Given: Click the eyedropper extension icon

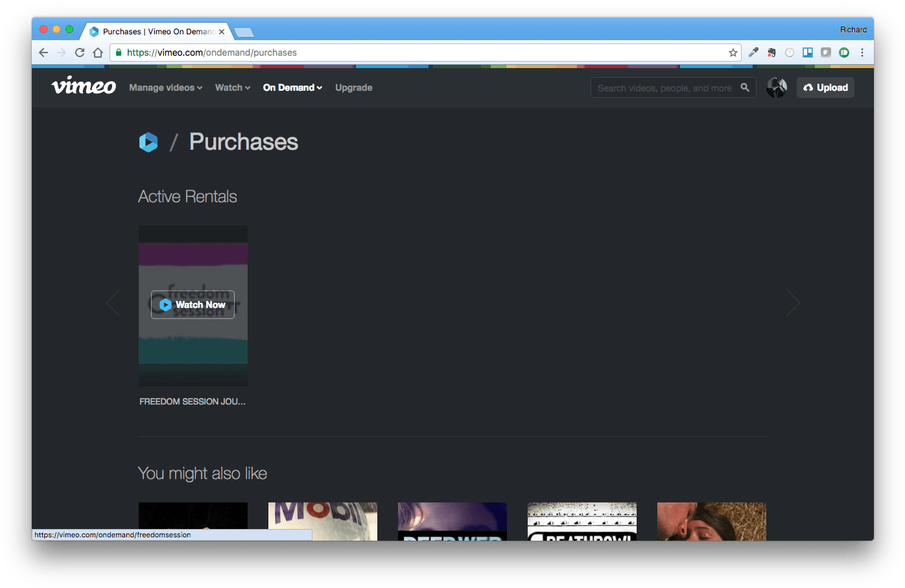Looking at the screenshot, I should (753, 53).
